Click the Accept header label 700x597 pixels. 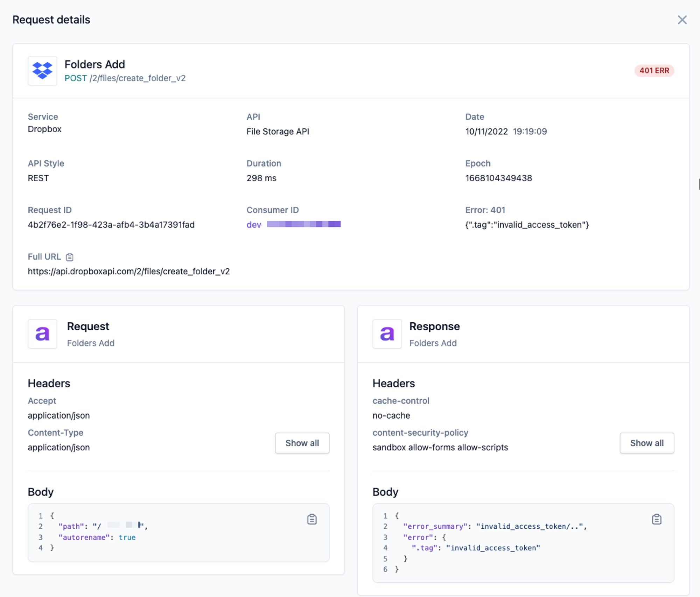click(x=42, y=401)
